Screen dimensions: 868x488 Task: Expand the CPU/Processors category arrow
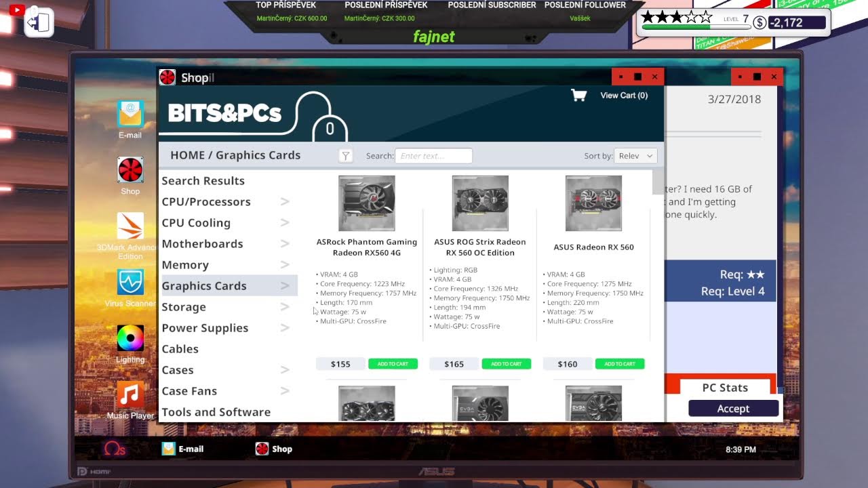[x=285, y=202]
